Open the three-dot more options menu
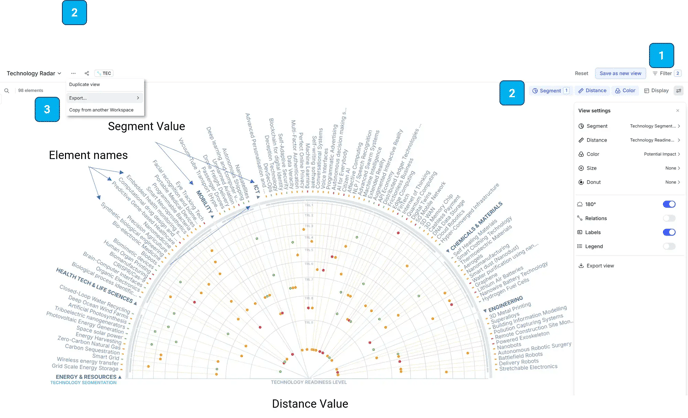688x418 pixels. tap(73, 73)
